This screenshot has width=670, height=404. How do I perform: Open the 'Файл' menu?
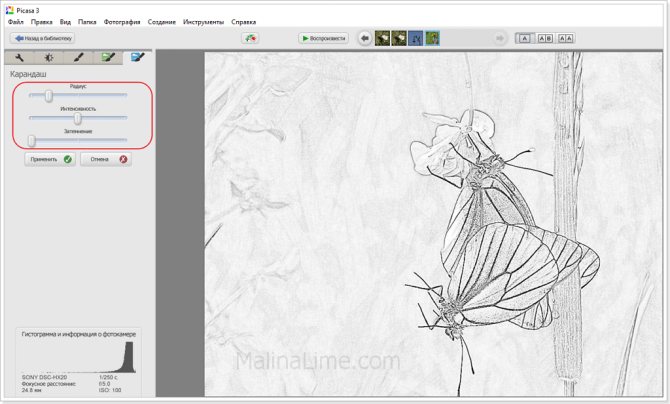(x=16, y=22)
